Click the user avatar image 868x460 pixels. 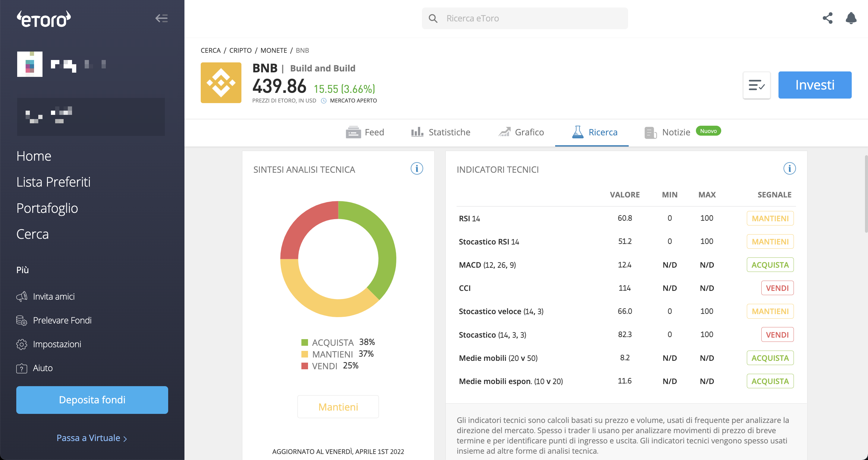tap(30, 64)
